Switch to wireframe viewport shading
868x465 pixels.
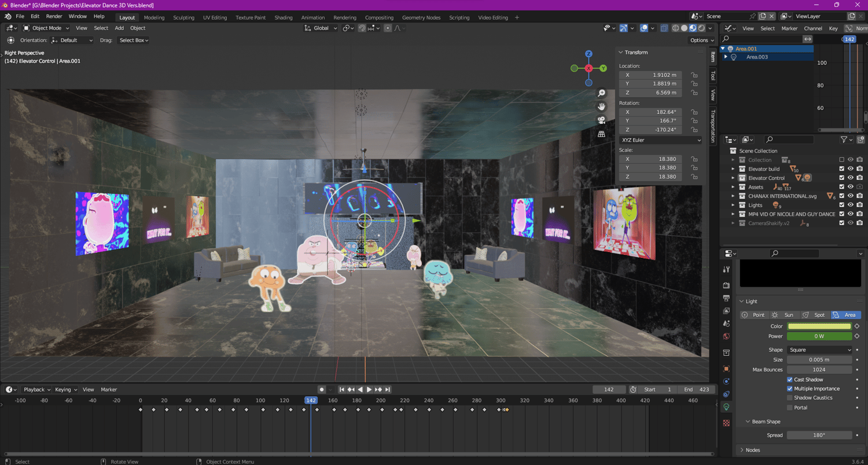click(675, 28)
